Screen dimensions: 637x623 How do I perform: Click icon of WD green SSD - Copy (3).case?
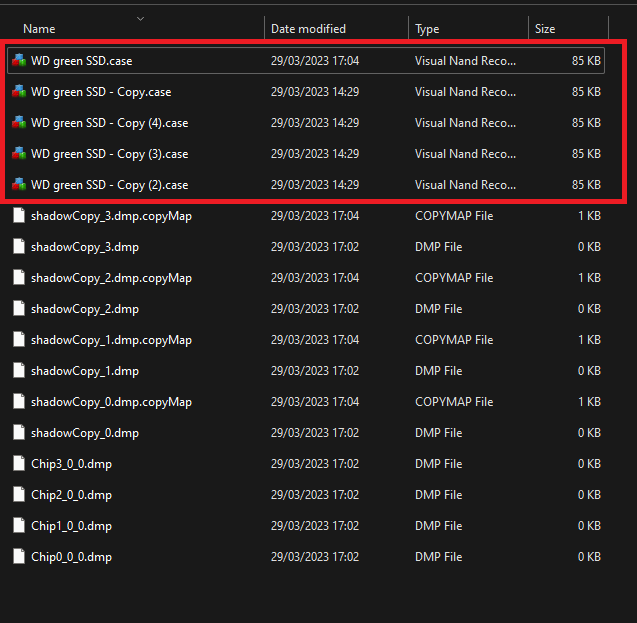pyautogui.click(x=19, y=154)
